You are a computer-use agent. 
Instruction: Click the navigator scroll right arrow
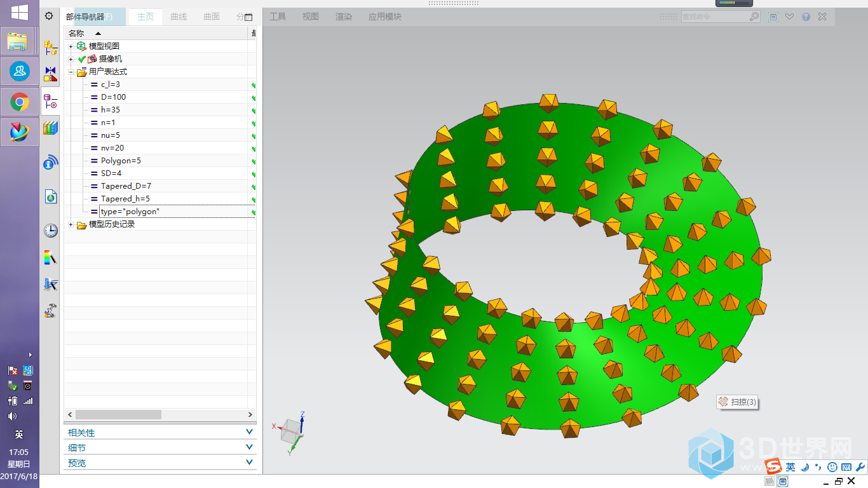click(250, 414)
